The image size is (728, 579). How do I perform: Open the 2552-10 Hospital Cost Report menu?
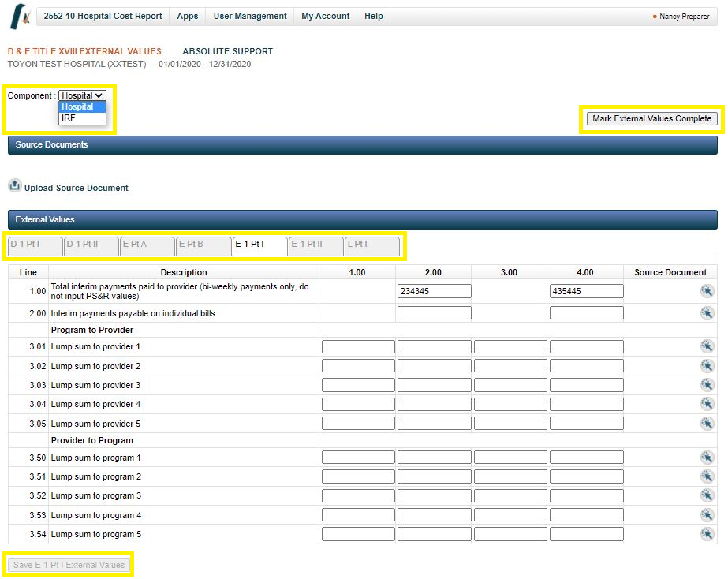(103, 17)
